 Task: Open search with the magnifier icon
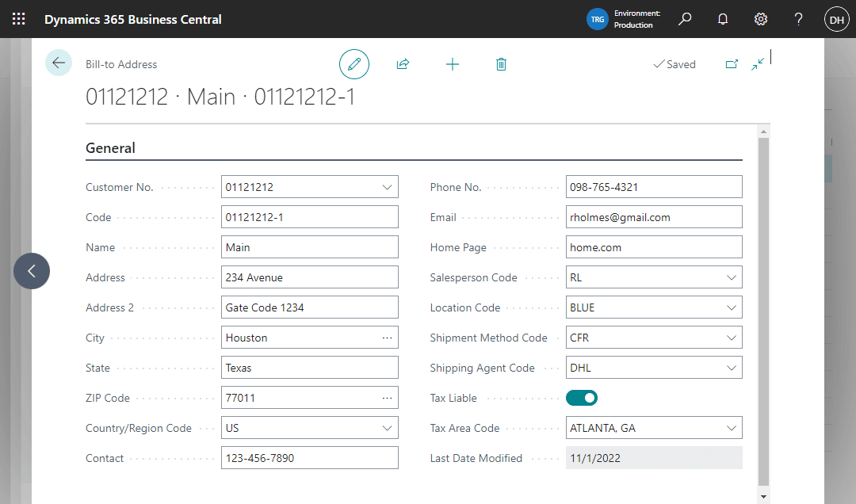[685, 18]
